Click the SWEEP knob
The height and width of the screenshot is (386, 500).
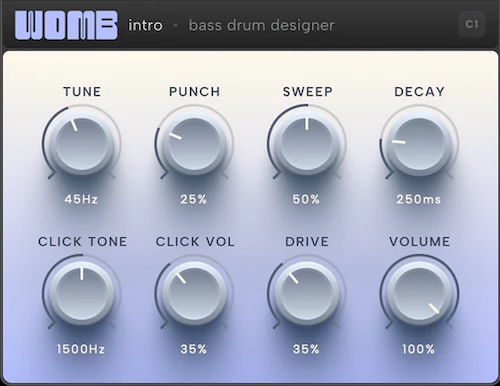point(307,144)
